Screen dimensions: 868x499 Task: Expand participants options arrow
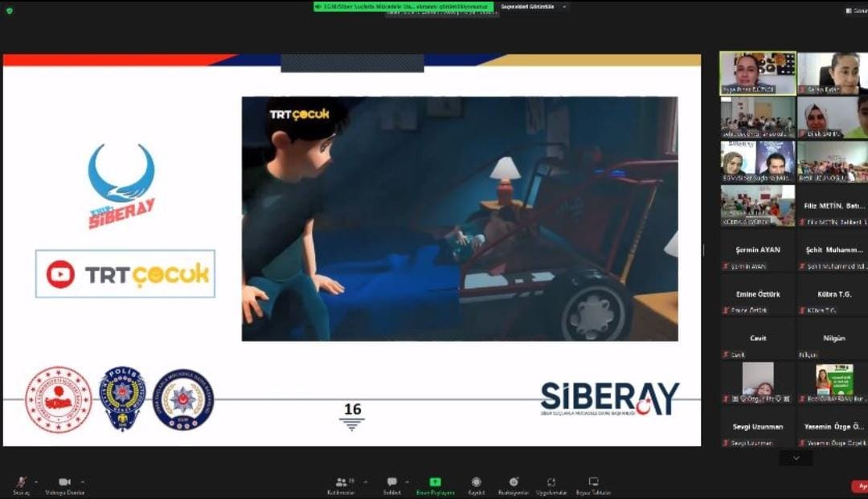366,482
